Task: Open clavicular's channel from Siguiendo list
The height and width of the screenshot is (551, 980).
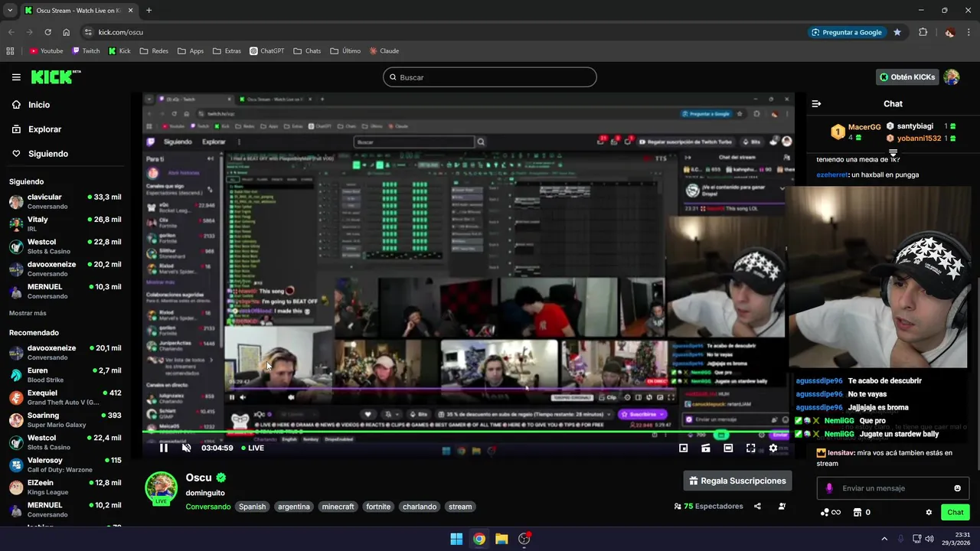Action: 65,202
